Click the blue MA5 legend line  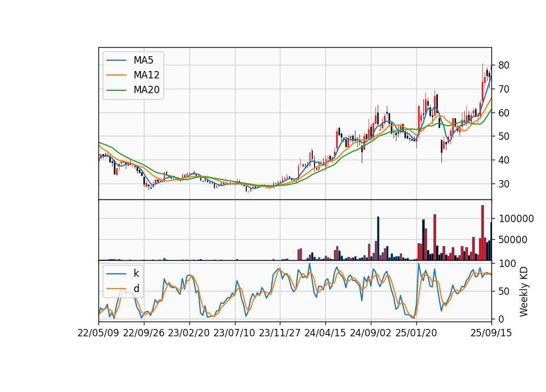point(116,60)
